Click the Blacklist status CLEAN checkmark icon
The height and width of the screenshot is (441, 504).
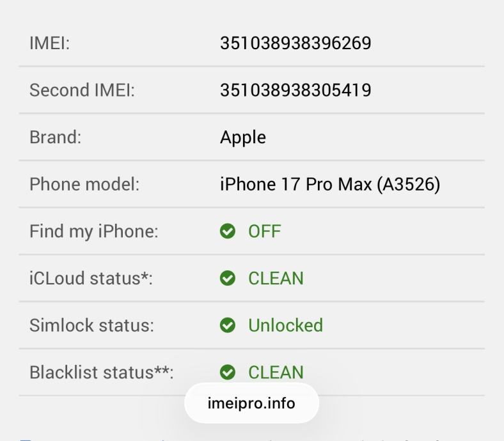click(x=227, y=372)
